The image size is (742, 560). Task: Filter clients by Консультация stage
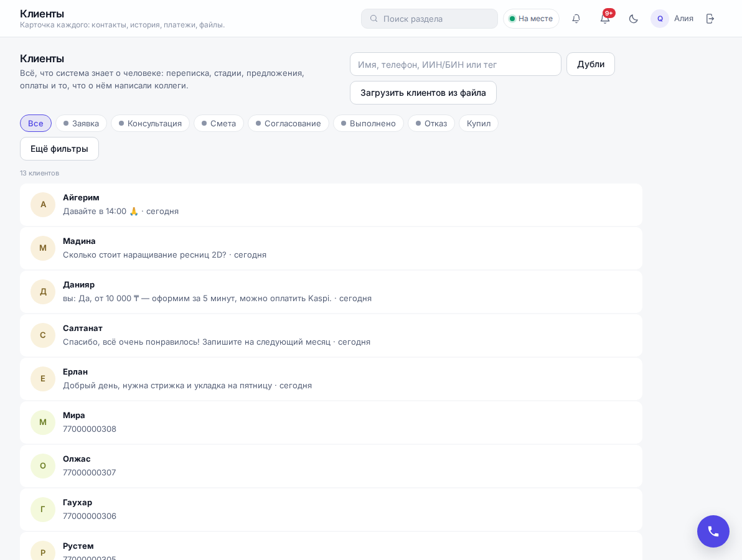pos(150,123)
